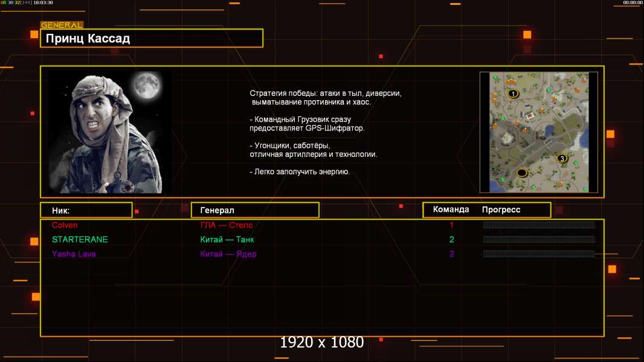This screenshot has width=644, height=362.
Task: Click the 'Командный Грузовик сразу' line
Action: click(x=300, y=119)
